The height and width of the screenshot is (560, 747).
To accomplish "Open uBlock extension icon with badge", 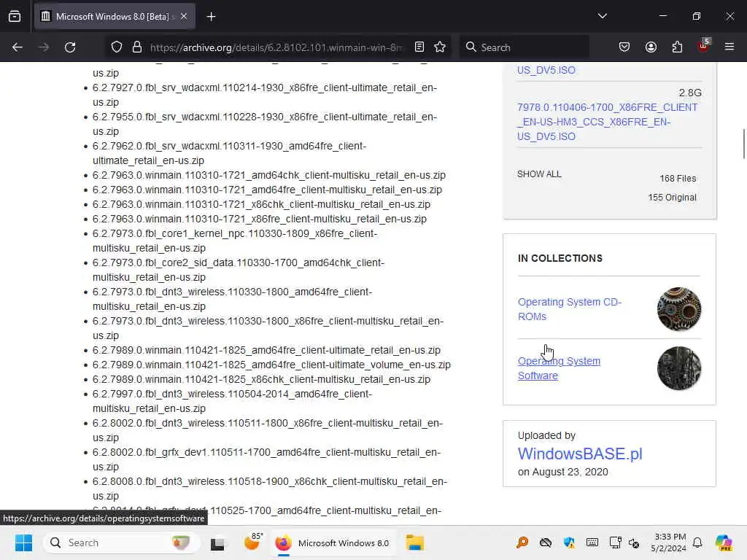I will [704, 46].
